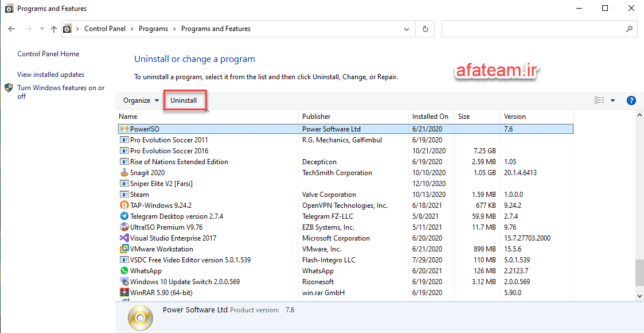Screen dimensions: 644x333
Task: Click the Windows 10 Update Switch icon
Action: pos(124,281)
